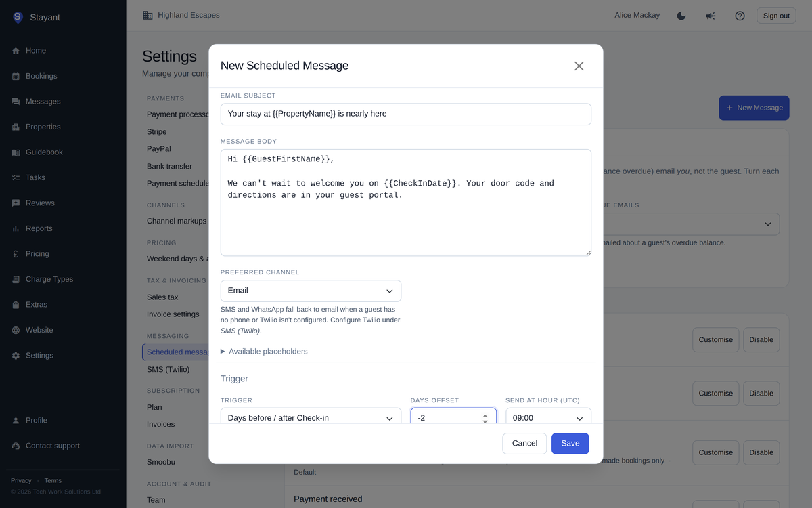Click the New Message button
The image size is (812, 508).
click(x=754, y=108)
